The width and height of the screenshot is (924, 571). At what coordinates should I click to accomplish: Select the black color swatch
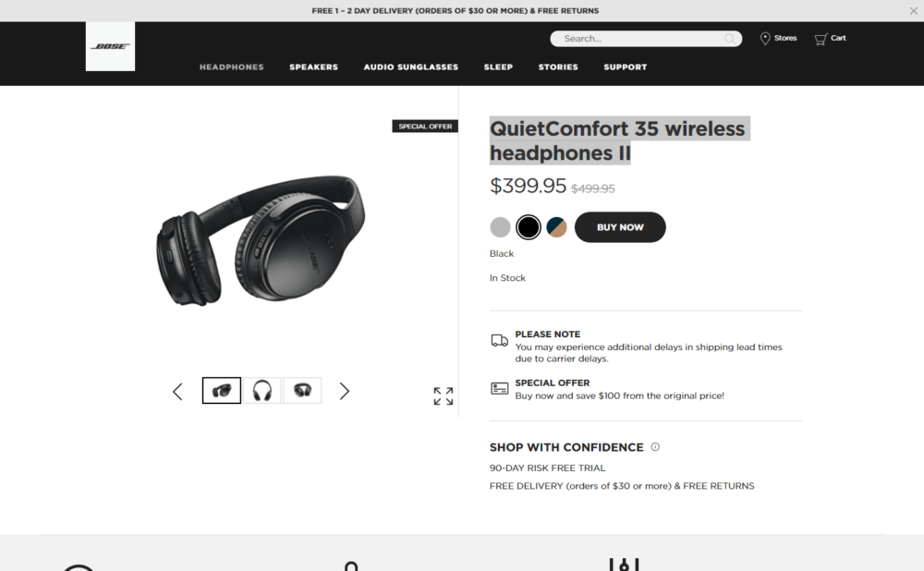tap(529, 227)
